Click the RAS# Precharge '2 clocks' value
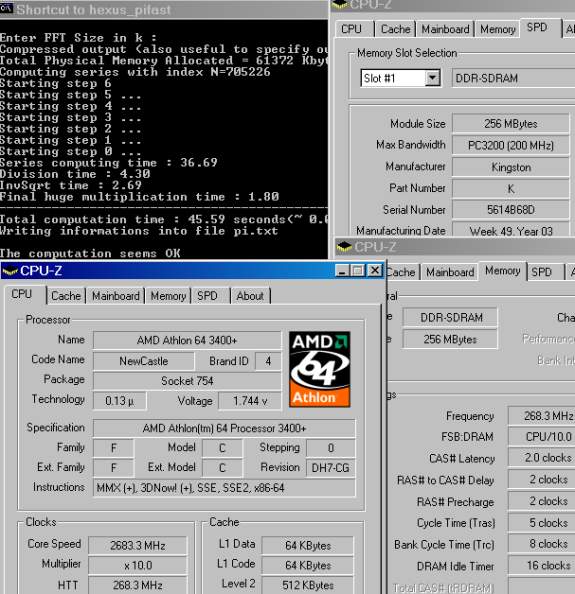 (x=542, y=501)
